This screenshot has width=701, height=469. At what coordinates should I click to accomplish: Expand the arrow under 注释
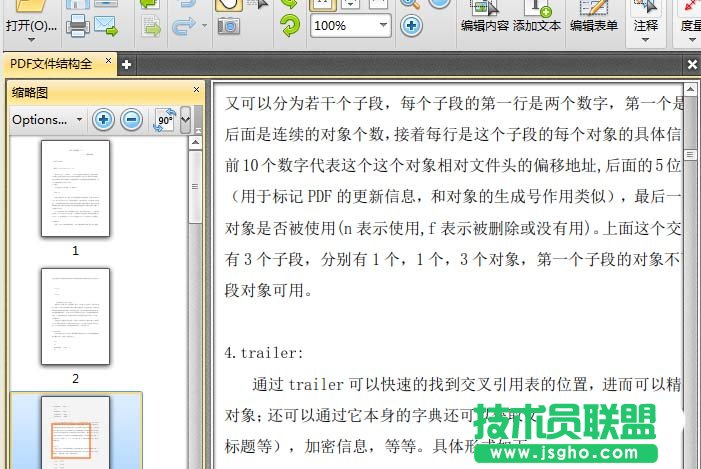pyautogui.click(x=646, y=40)
